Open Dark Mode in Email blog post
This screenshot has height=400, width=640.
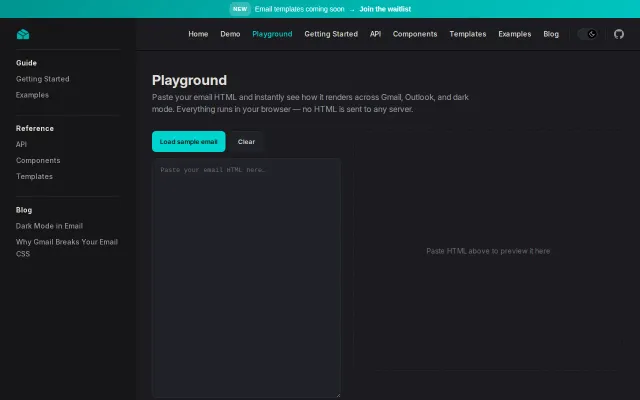(49, 226)
